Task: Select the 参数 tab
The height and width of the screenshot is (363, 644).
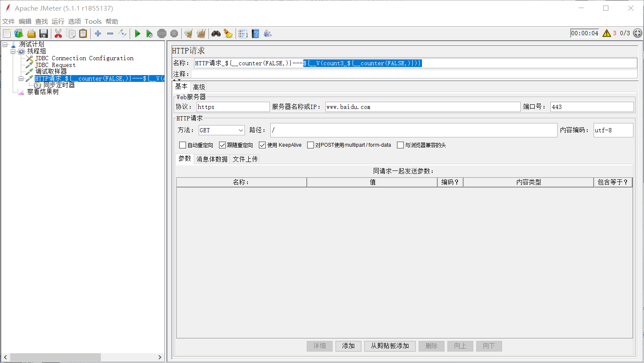Action: point(185,159)
